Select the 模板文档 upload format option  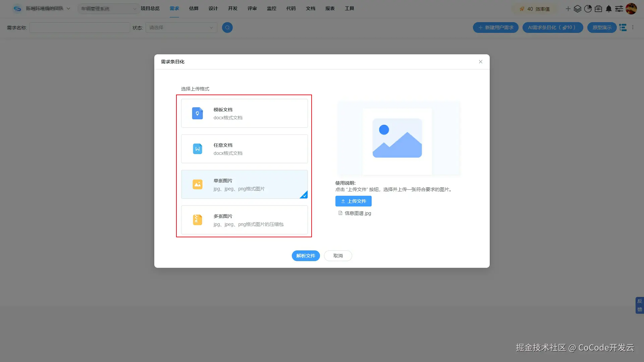tap(244, 113)
